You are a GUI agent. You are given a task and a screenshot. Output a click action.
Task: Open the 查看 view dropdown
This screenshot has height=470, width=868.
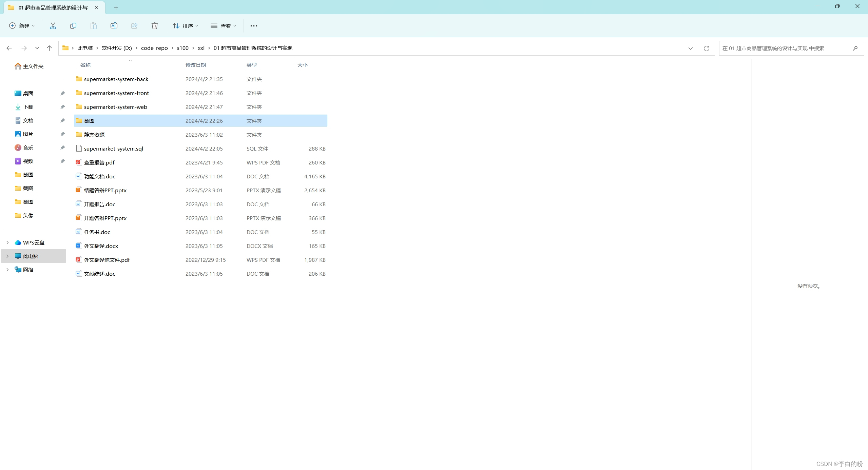point(223,26)
